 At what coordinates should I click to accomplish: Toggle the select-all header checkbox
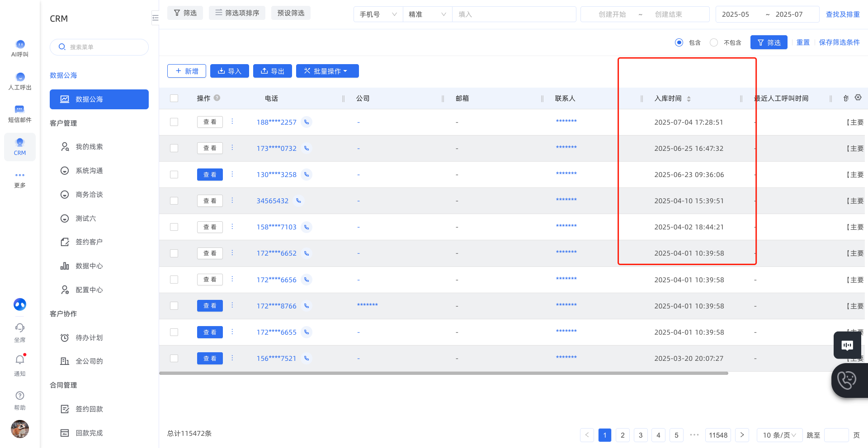coord(174,98)
